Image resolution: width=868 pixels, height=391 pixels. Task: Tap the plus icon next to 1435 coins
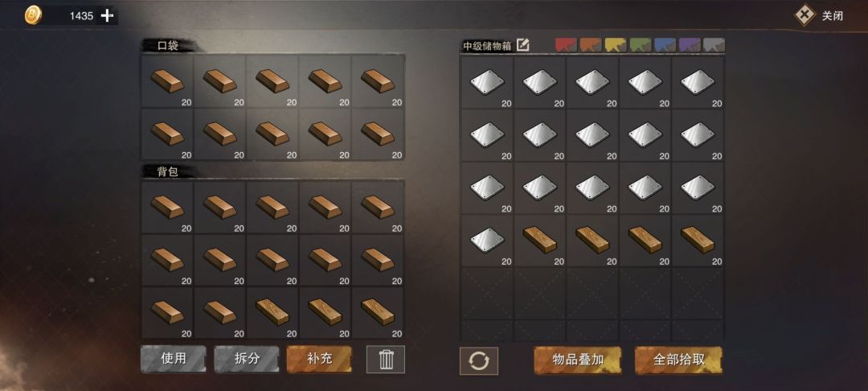tap(107, 16)
